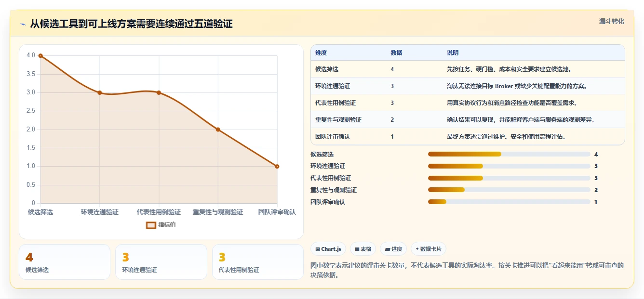Click the card title 从候选工具到可上线方案
The image size is (644, 299).
[131, 24]
